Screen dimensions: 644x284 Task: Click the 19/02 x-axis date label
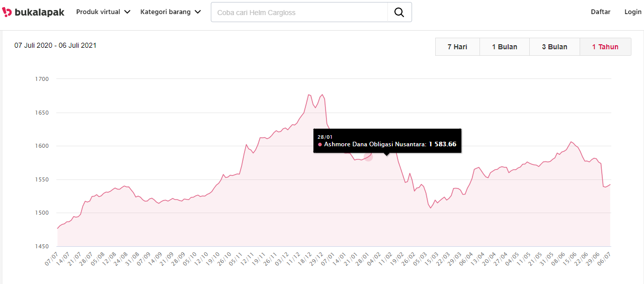click(398, 259)
